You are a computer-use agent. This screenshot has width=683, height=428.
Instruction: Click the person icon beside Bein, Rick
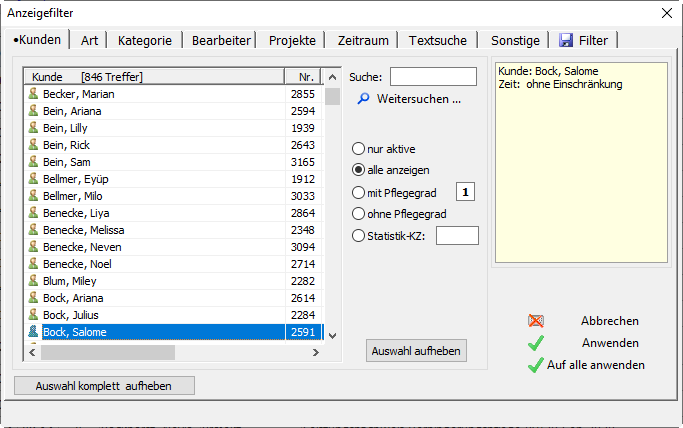click(x=33, y=145)
